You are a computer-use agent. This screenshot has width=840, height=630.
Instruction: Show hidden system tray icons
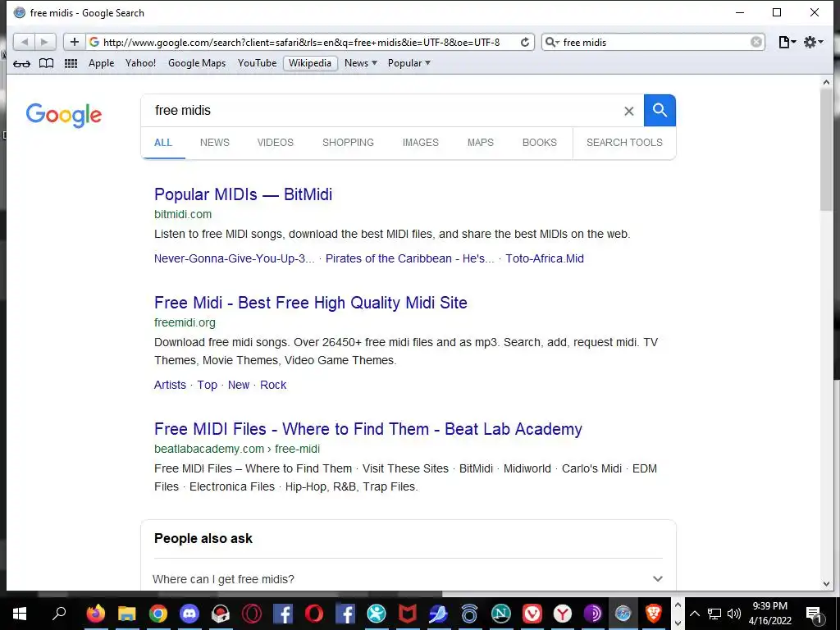pos(694,614)
